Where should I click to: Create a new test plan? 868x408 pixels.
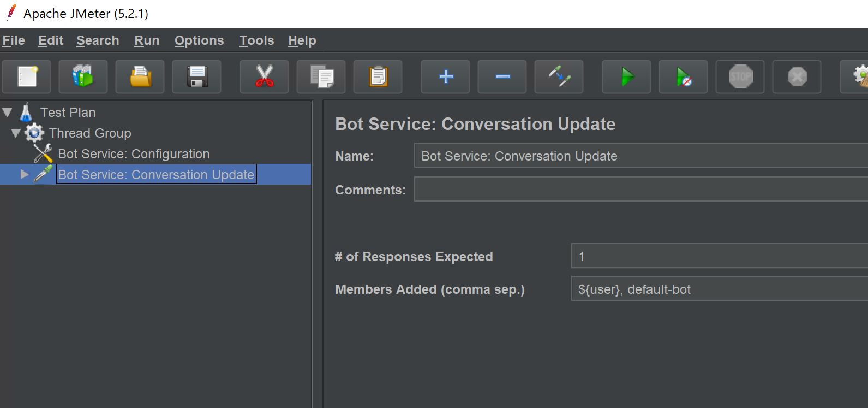[x=27, y=77]
